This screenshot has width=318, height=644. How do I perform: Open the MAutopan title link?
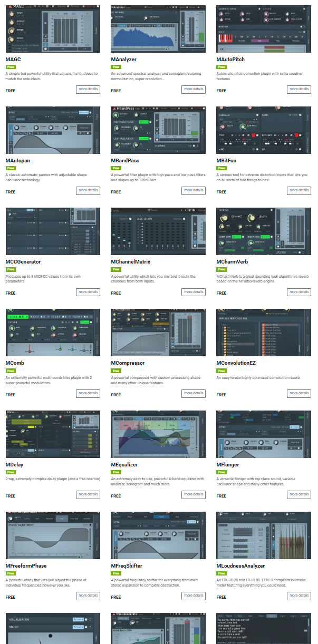(x=17, y=161)
